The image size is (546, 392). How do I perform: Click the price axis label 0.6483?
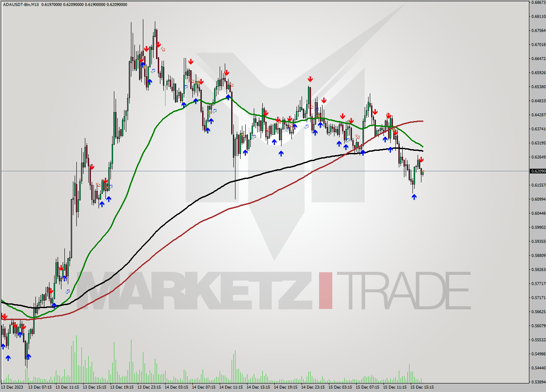[539, 101]
